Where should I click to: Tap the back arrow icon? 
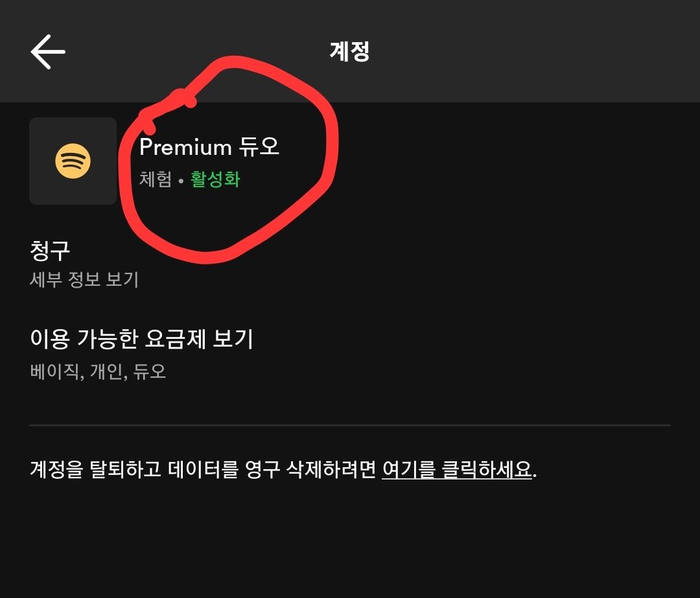coord(48,52)
